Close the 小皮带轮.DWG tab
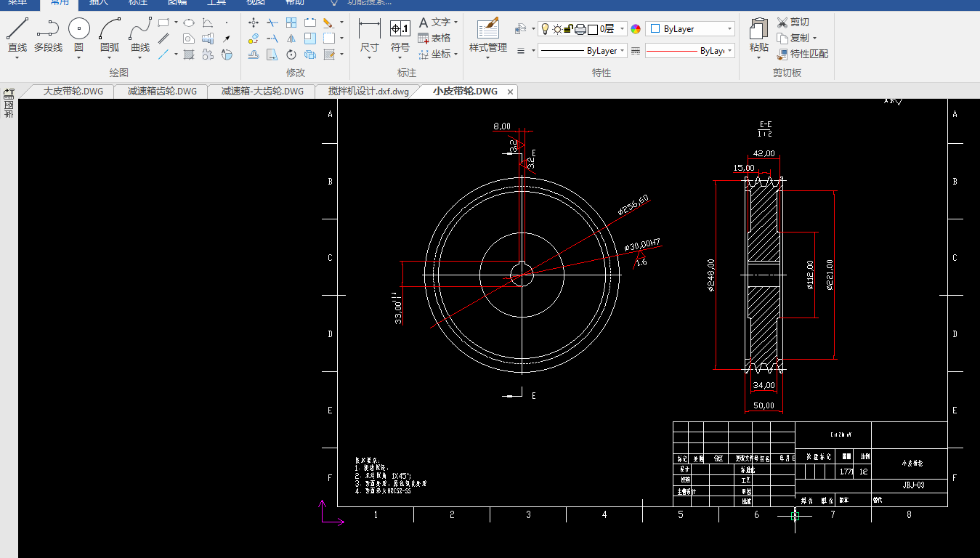 (510, 92)
